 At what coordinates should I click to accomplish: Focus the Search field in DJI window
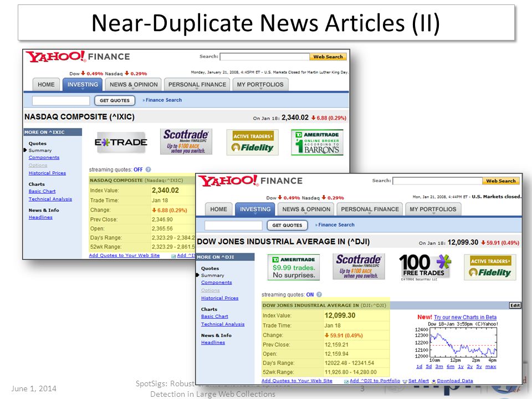(x=437, y=181)
